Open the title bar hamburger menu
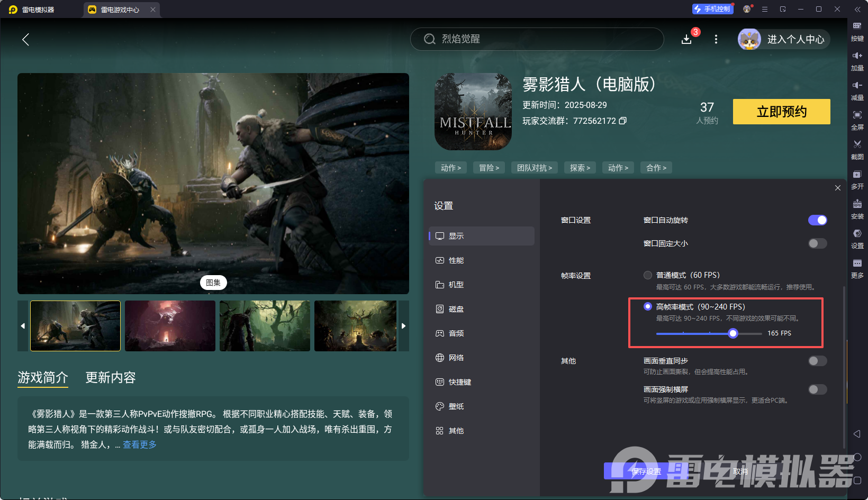This screenshot has width=868, height=500. (765, 9)
